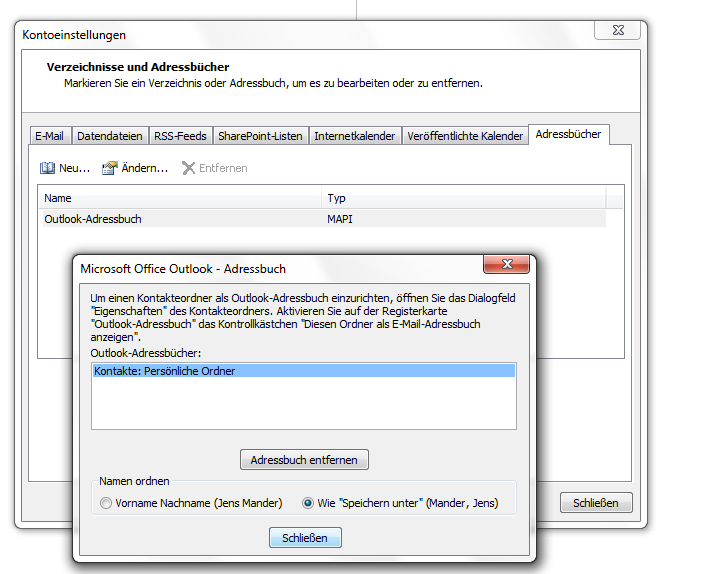Select Kontakte: Persönliche Ordner list entry
Image resolution: width=704 pixels, height=574 pixels.
pos(304,371)
